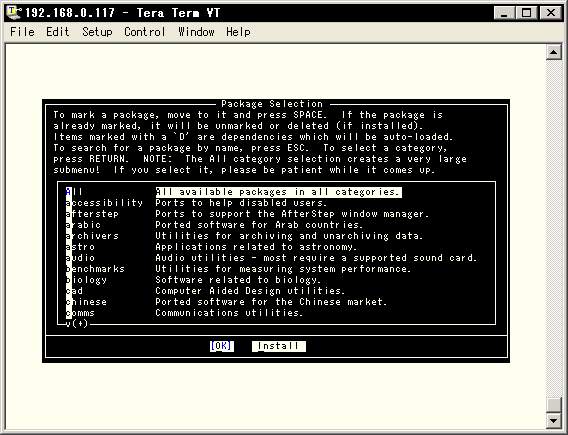This screenshot has width=568, height=435.
Task: Open the Control menu
Action: click(145, 32)
